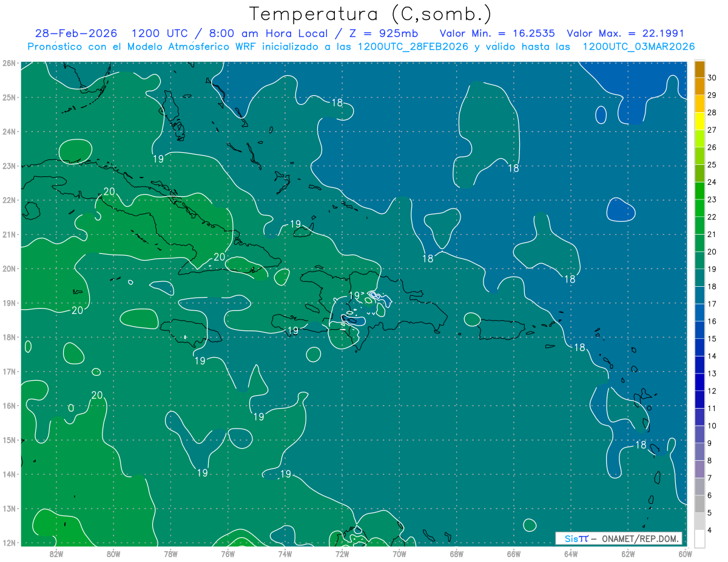Select the bright green 23-degree legend swatch
The width and height of the screenshot is (728, 562).
pos(699,192)
